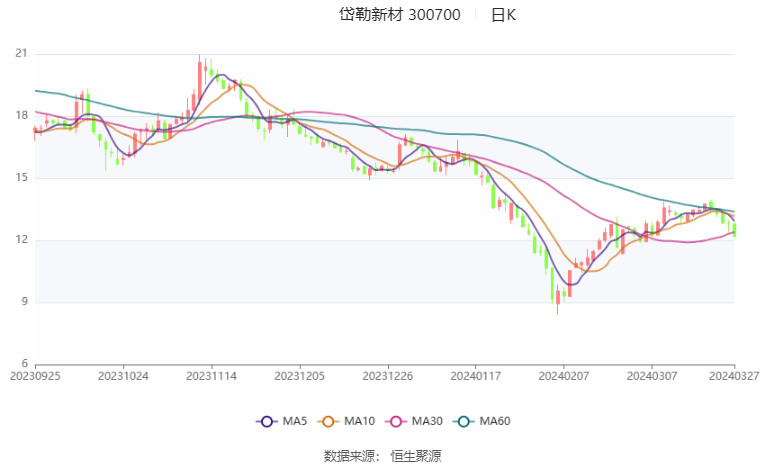Click the chart title 岱勒新材 300700
Screen dimensions: 765x465
[x=400, y=15]
